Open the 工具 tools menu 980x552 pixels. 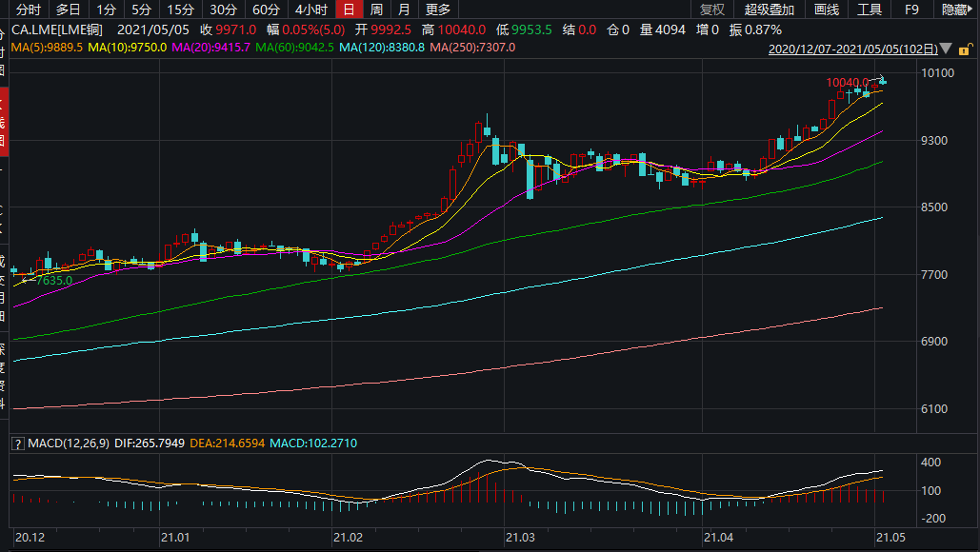click(x=870, y=10)
